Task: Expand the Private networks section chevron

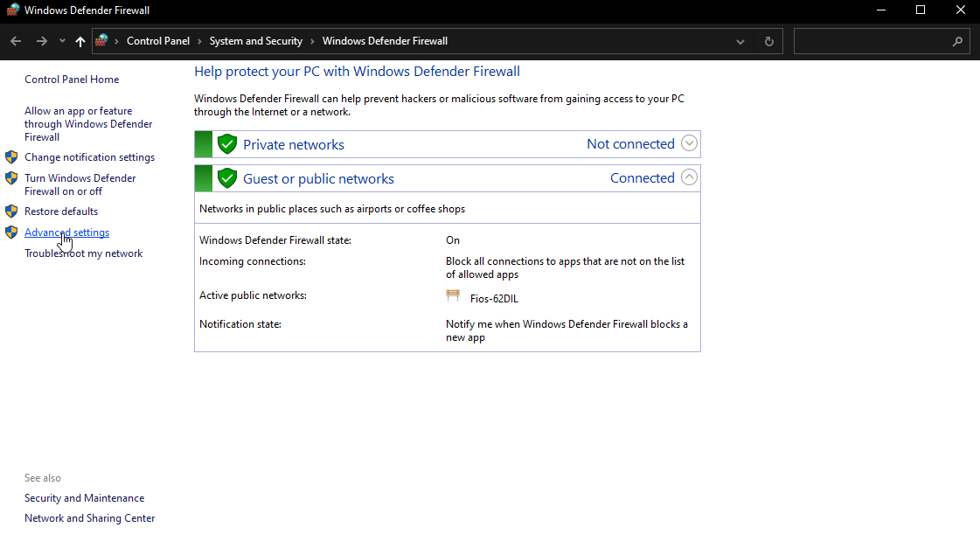Action: [689, 143]
